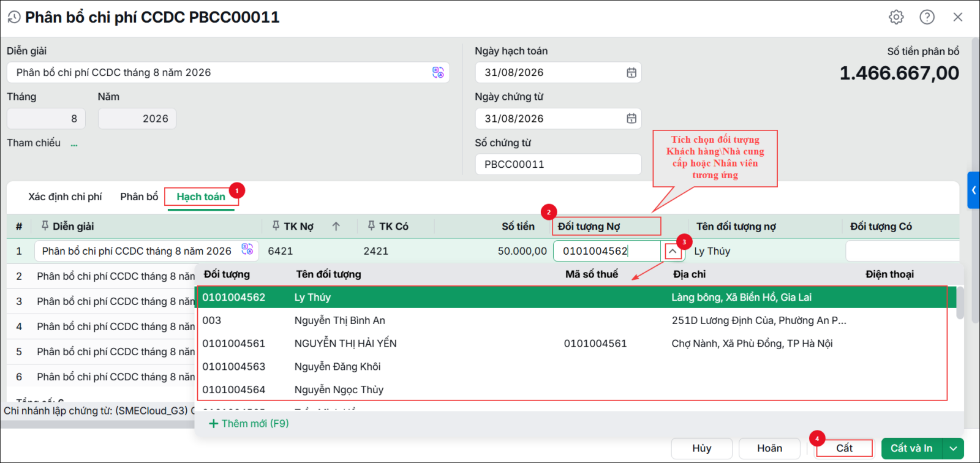Click translate icon in Diễn giải field

(438, 72)
